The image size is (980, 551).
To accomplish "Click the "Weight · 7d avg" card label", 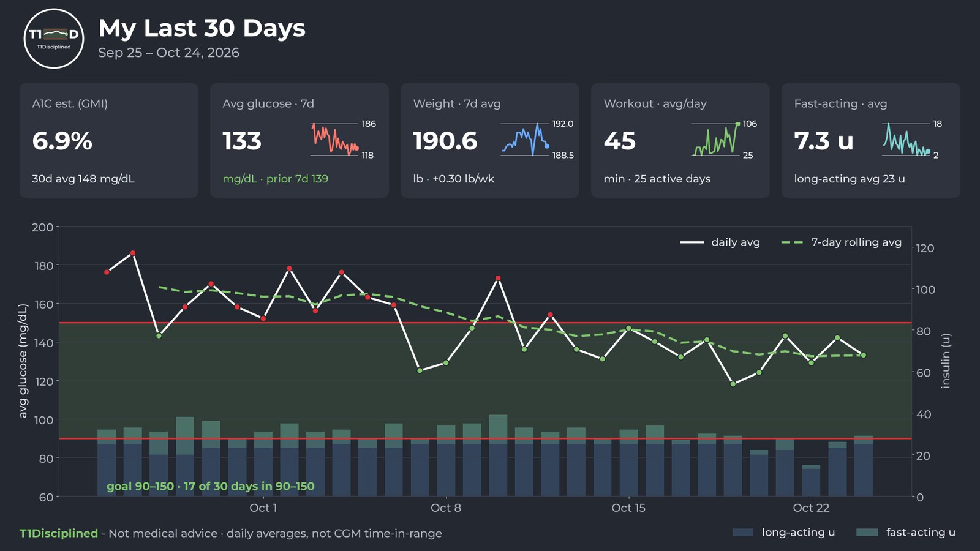I will [x=457, y=103].
